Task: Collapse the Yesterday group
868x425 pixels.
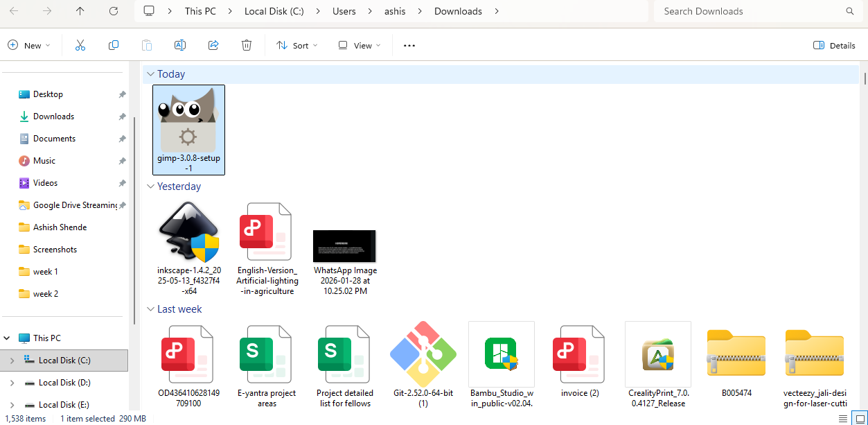Action: (x=150, y=187)
